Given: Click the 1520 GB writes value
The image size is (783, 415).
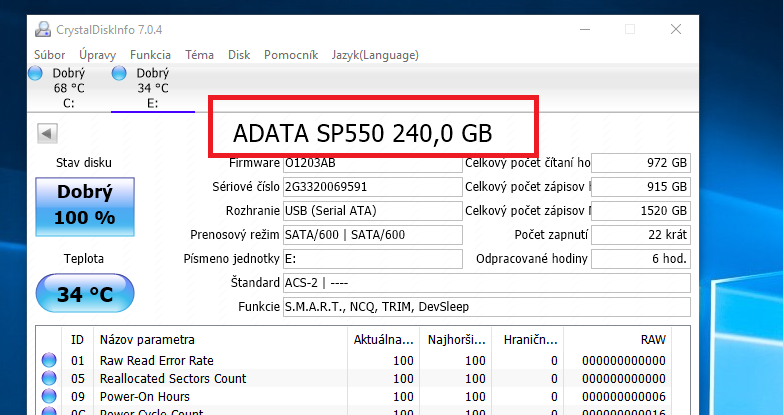Looking at the screenshot, I should pos(641,211).
